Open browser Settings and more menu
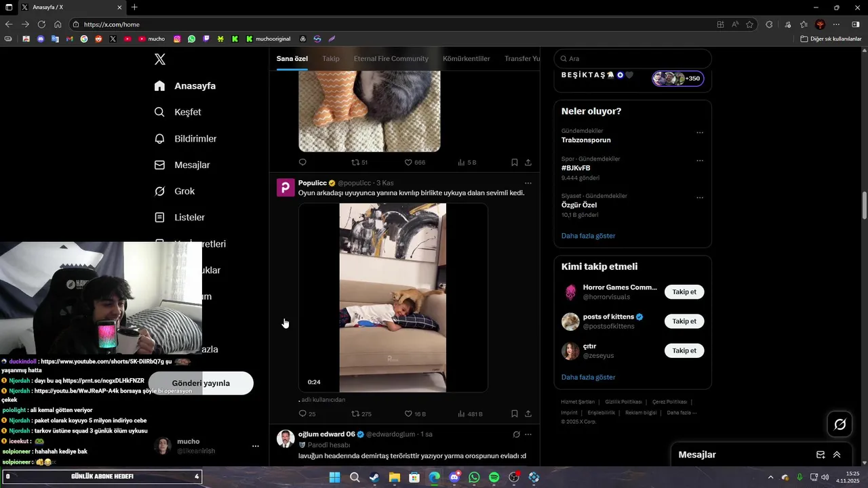868x488 pixels. coord(836,24)
